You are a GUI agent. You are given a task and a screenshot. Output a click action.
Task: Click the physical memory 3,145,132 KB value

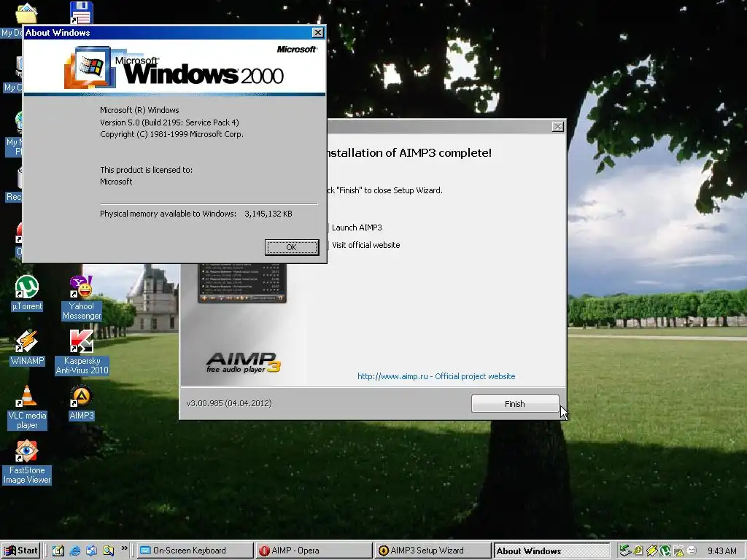268,214
